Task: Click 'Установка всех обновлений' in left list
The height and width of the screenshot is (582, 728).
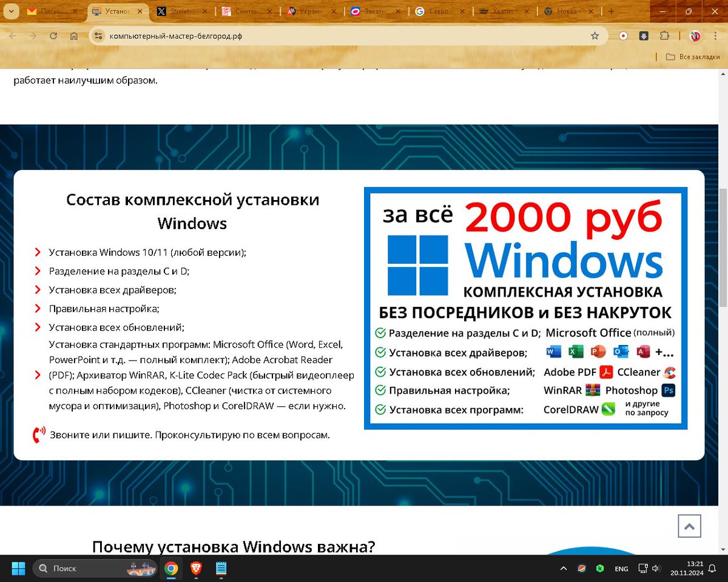Action: (x=116, y=327)
